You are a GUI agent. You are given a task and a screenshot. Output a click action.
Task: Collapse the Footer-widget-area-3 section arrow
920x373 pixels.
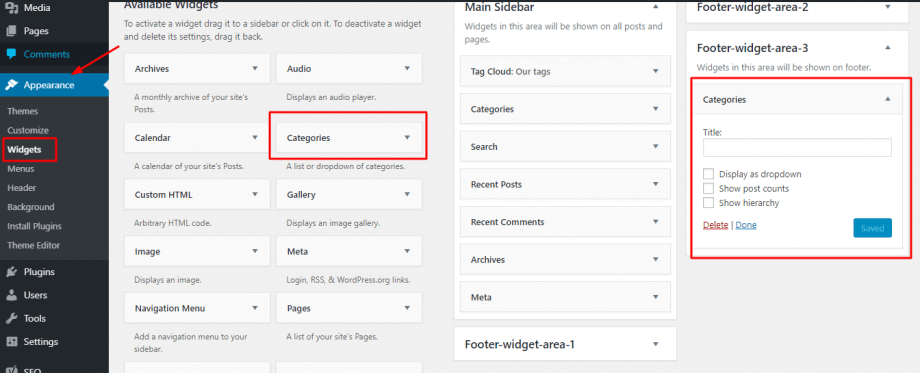(888, 48)
